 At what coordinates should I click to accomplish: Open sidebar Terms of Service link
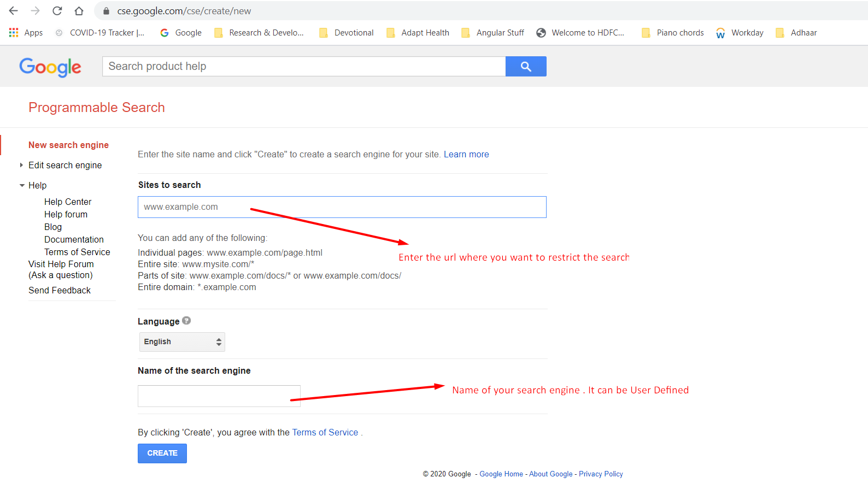tap(77, 252)
